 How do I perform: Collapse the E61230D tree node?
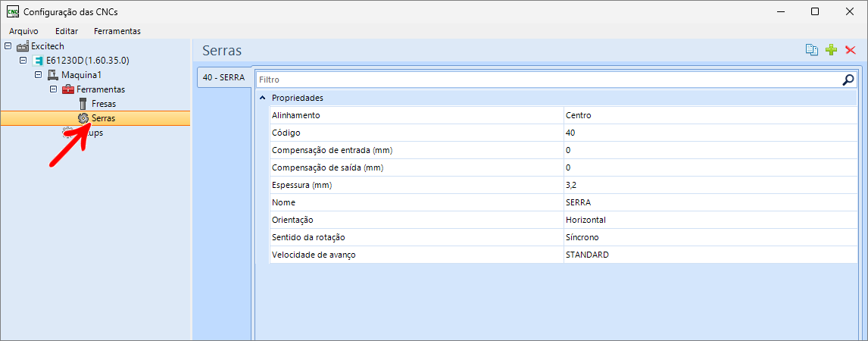coord(23,61)
